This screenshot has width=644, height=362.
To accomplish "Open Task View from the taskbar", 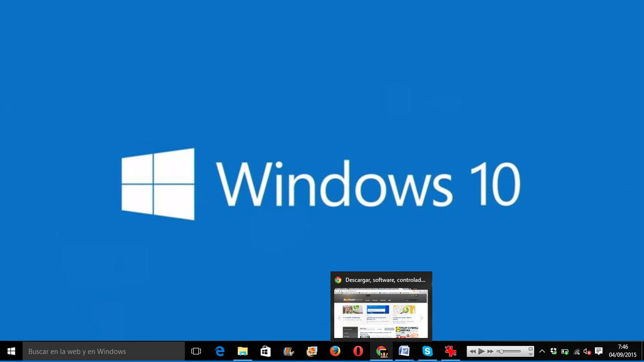I will [196, 351].
